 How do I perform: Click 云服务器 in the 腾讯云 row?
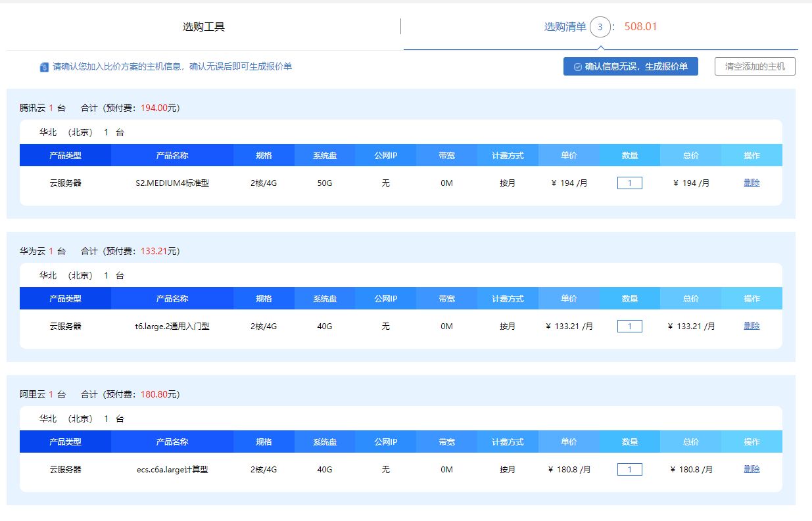66,183
